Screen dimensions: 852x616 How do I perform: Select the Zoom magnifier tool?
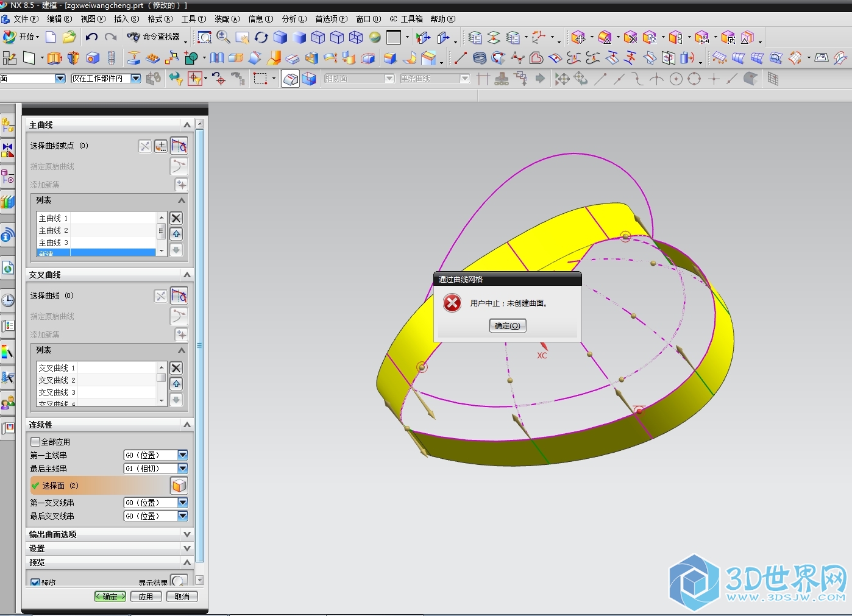click(x=223, y=37)
